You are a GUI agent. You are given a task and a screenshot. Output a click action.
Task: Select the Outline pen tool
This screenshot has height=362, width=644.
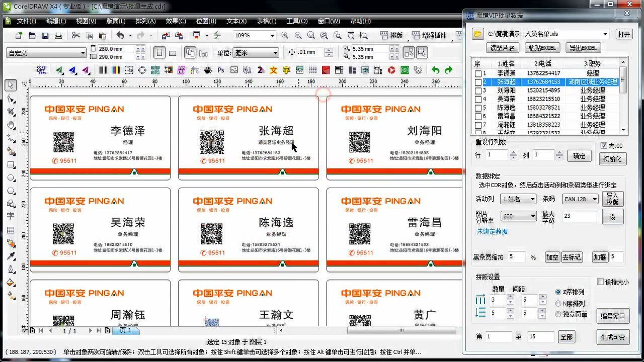pos(11,269)
